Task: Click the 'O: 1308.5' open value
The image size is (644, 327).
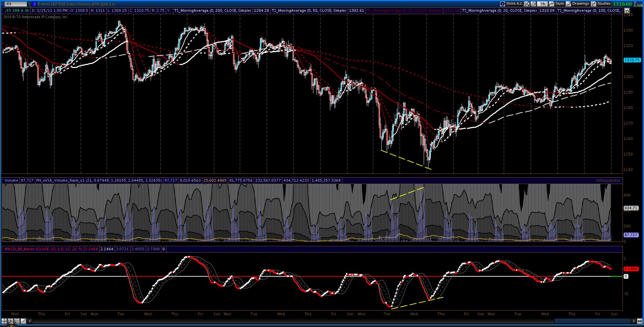Action: (x=79, y=10)
